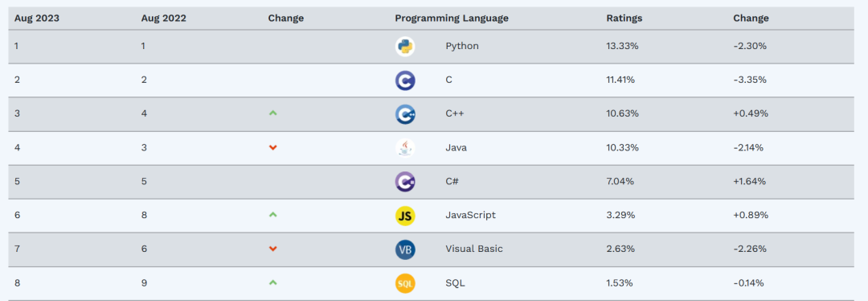
Task: Click the Visual Basic language name
Action: tap(474, 249)
